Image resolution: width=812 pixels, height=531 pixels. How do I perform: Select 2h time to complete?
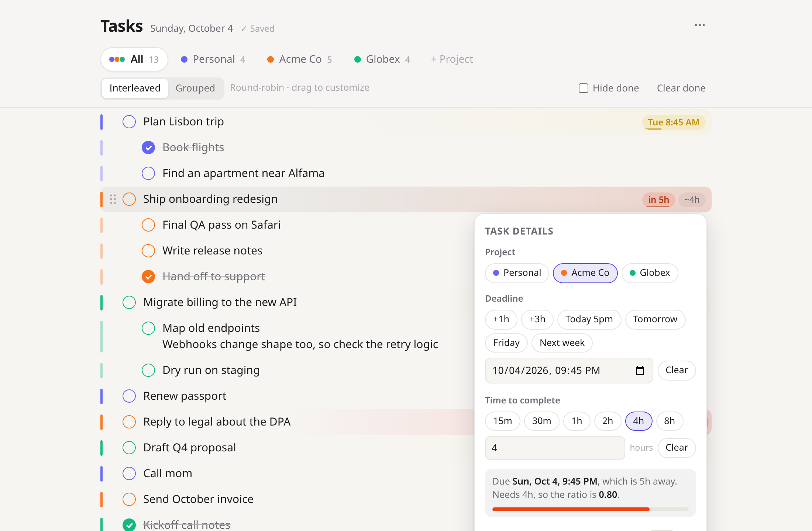pyautogui.click(x=608, y=421)
